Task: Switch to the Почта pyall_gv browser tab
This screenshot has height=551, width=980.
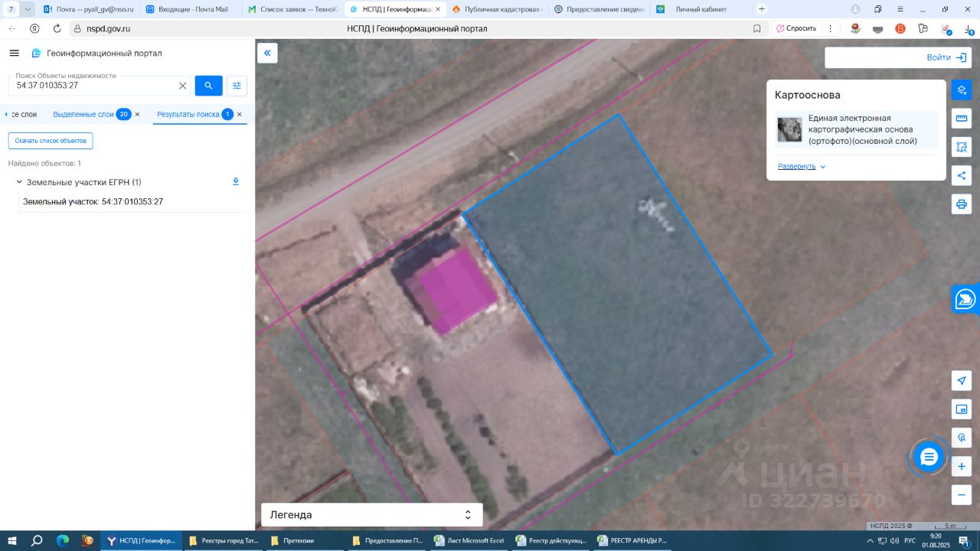Action: [87, 9]
